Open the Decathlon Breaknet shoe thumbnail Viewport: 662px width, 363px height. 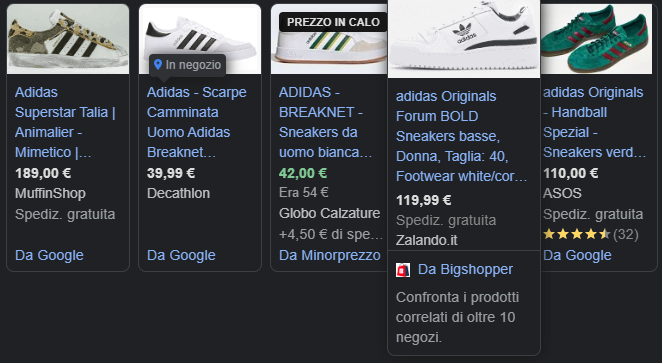(200, 39)
